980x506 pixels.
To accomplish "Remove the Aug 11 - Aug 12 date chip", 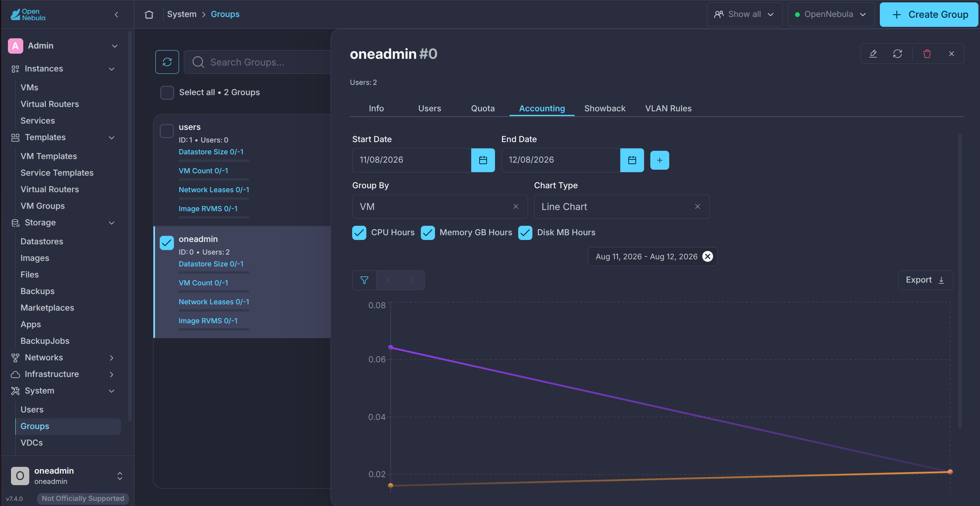I will tap(708, 257).
